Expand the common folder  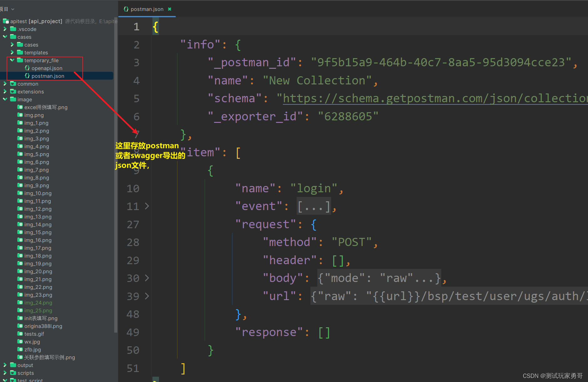tap(5, 84)
